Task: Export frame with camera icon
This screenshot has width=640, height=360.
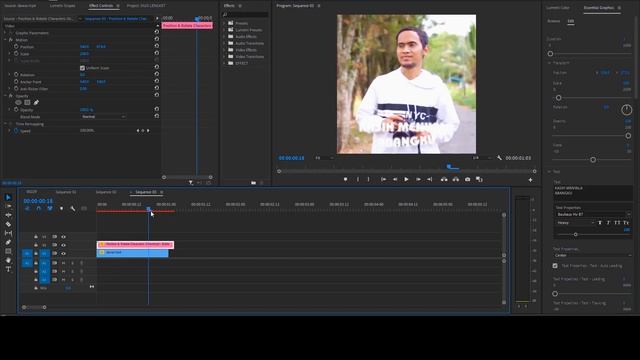Action: pyautogui.click(x=467, y=179)
